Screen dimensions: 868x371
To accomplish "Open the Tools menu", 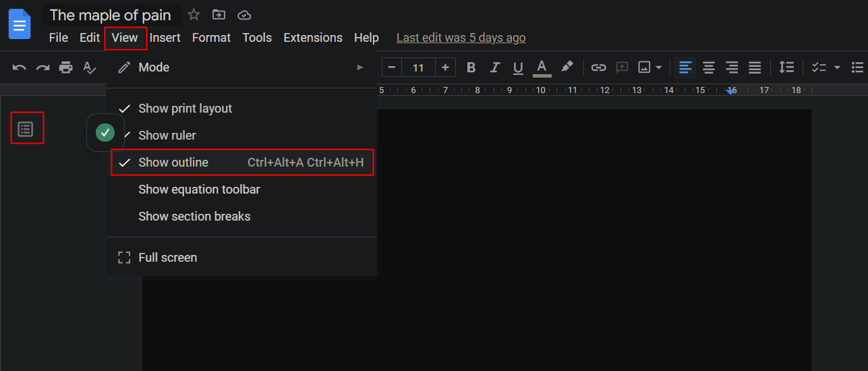I will tap(257, 38).
